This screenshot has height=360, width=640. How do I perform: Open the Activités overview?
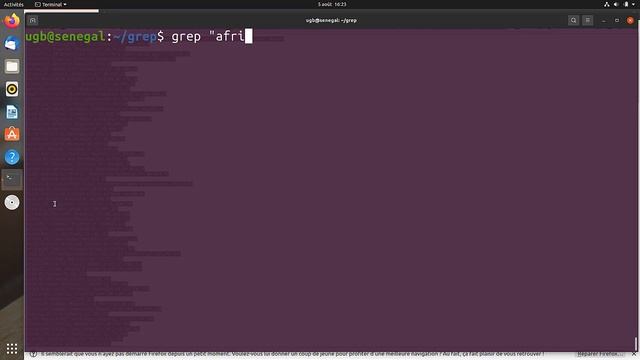[x=13, y=4]
